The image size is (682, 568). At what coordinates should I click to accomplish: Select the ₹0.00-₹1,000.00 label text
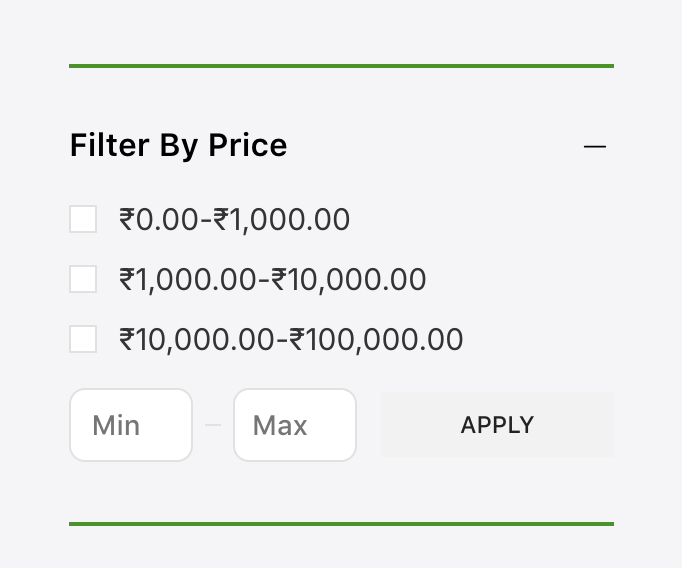pyautogui.click(x=235, y=220)
